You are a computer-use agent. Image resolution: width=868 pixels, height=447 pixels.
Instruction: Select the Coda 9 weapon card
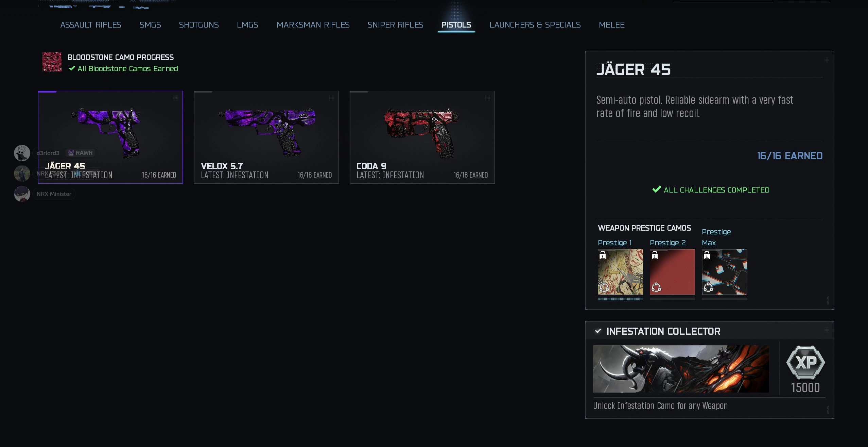tap(422, 137)
